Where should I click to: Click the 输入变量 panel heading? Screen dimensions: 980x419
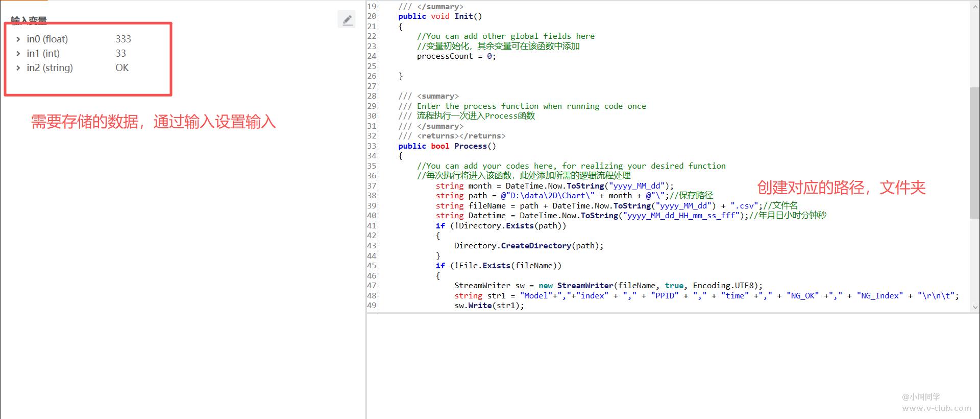point(29,20)
